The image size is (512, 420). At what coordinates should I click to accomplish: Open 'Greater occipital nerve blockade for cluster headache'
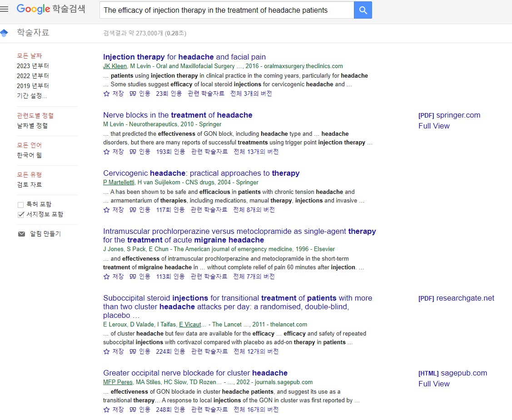195,373
